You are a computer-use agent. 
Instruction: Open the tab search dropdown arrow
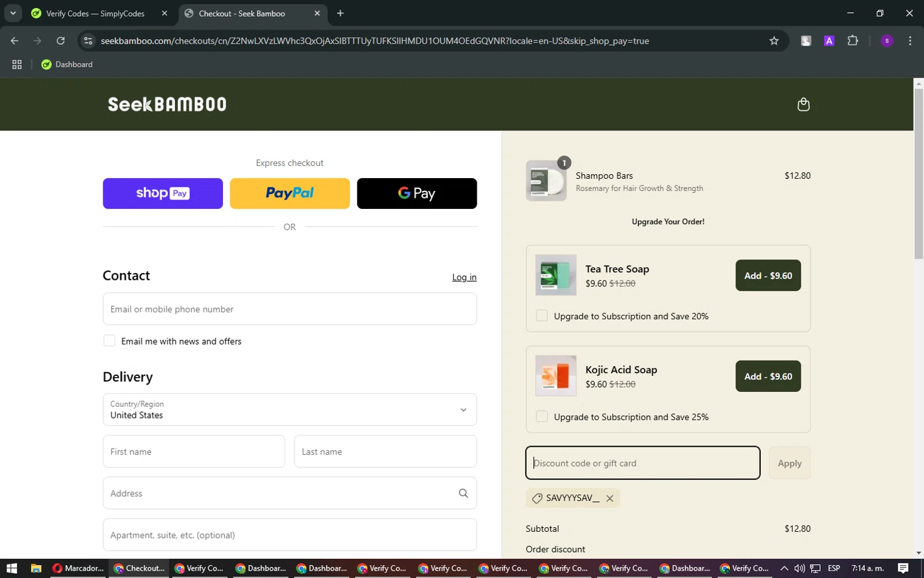(x=13, y=13)
